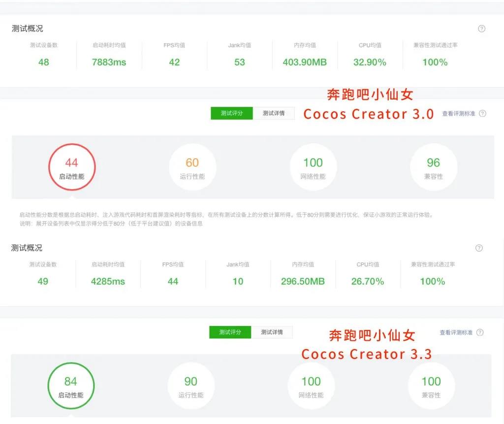Screen dimensions: 504x424
Task: Switch to the 测试详情 tab in Cocos 3.3 section
Action: click(272, 332)
